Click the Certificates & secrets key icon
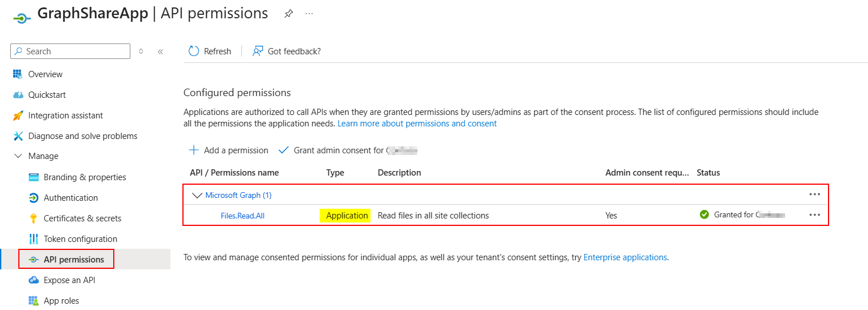The width and height of the screenshot is (868, 310). (x=33, y=218)
